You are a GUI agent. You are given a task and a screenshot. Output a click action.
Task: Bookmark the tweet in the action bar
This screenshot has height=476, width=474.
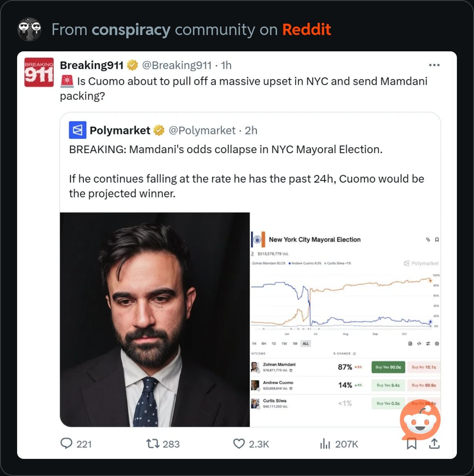412,444
